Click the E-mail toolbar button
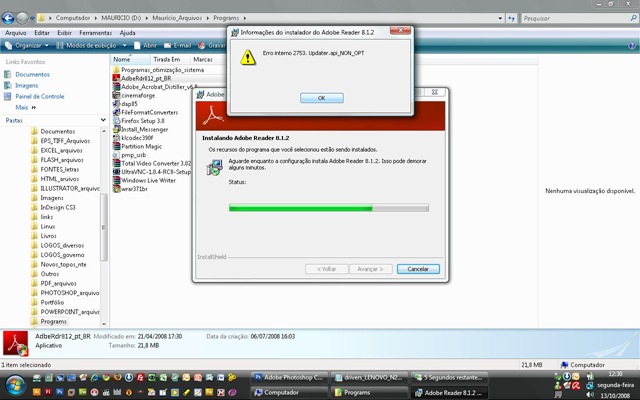 (178, 45)
